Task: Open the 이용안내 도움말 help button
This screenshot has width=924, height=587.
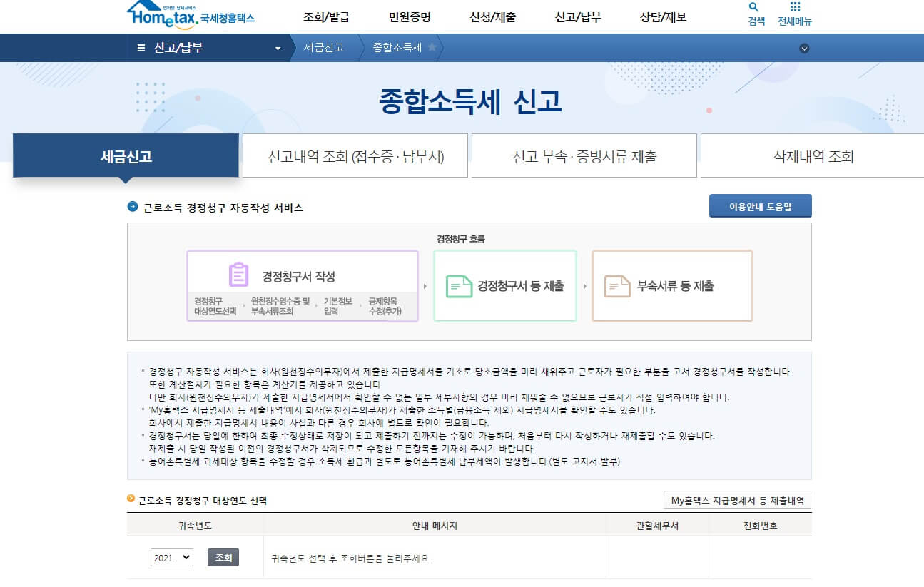Action: [760, 205]
